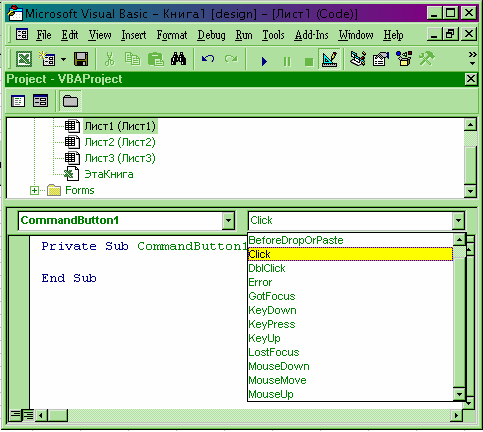Click View Code icon in Project panel

(x=18, y=101)
